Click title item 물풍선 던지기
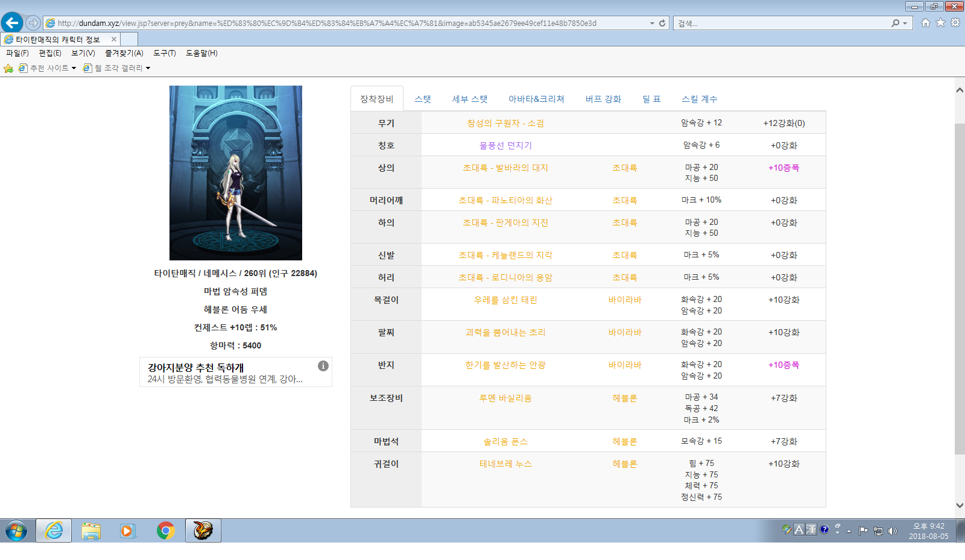Screen dimensions: 965x560 [505, 145]
